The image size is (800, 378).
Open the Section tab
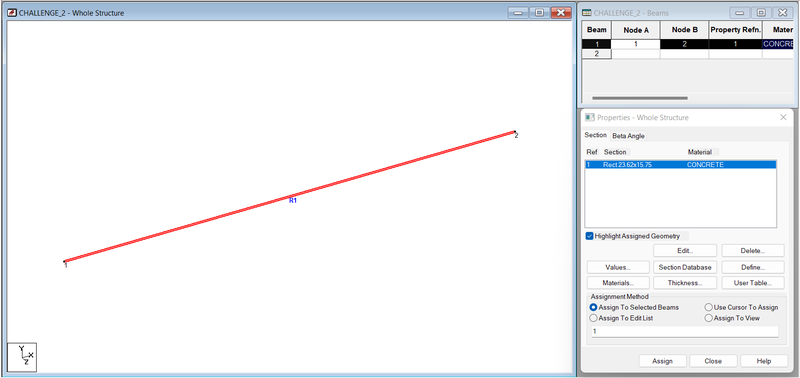(595, 135)
